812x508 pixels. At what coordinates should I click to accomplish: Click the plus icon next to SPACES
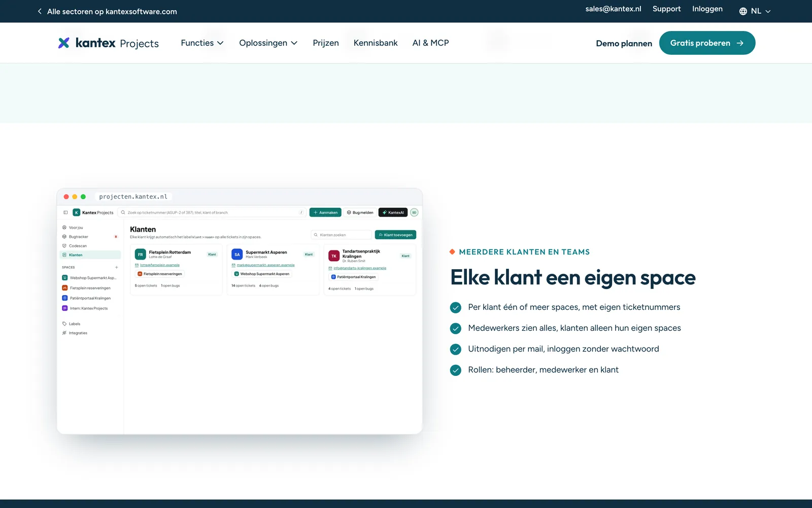coord(117,267)
